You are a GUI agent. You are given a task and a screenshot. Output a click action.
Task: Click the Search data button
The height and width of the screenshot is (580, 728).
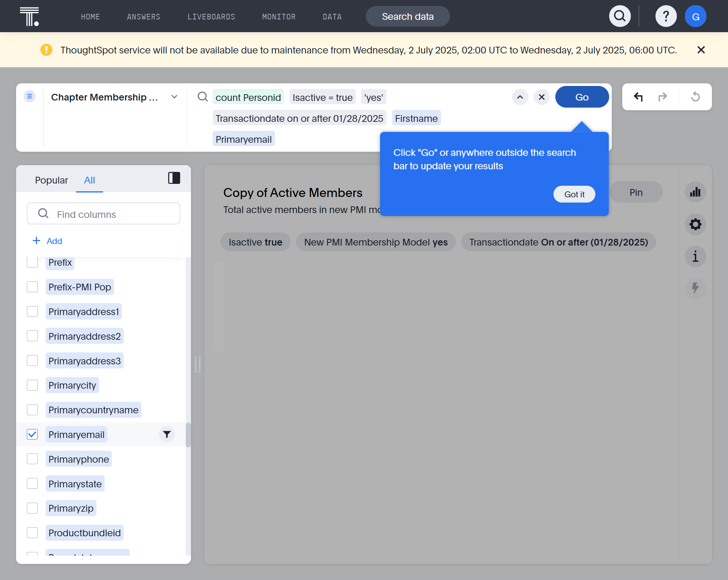[408, 16]
